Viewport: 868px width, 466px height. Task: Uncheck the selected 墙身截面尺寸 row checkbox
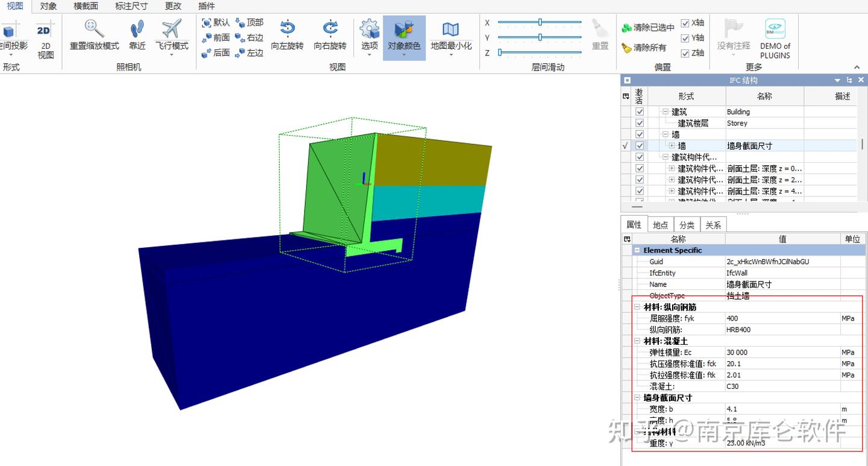tap(640, 146)
